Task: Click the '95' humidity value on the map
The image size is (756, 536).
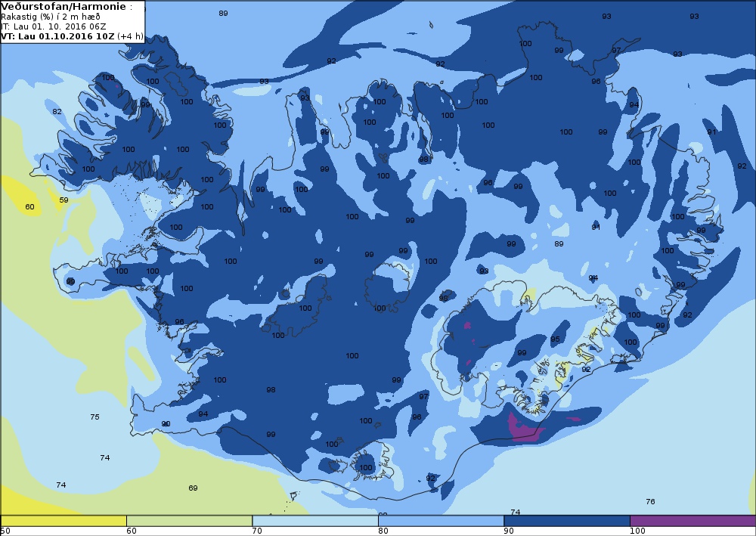Action: [555, 339]
